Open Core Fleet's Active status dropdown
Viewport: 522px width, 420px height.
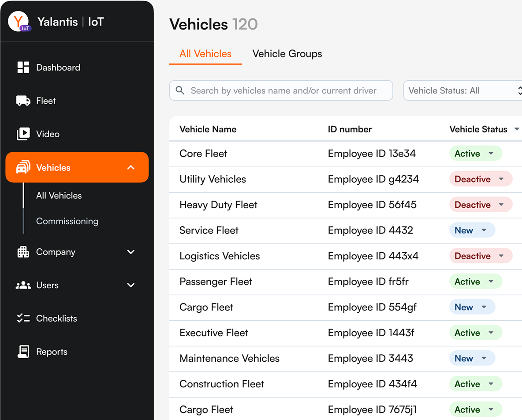(x=475, y=154)
